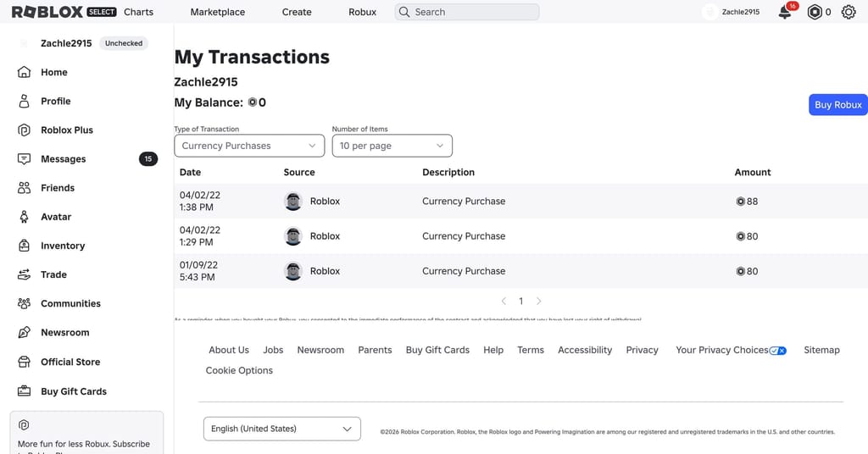Click the Home house icon in sidebar

24,72
